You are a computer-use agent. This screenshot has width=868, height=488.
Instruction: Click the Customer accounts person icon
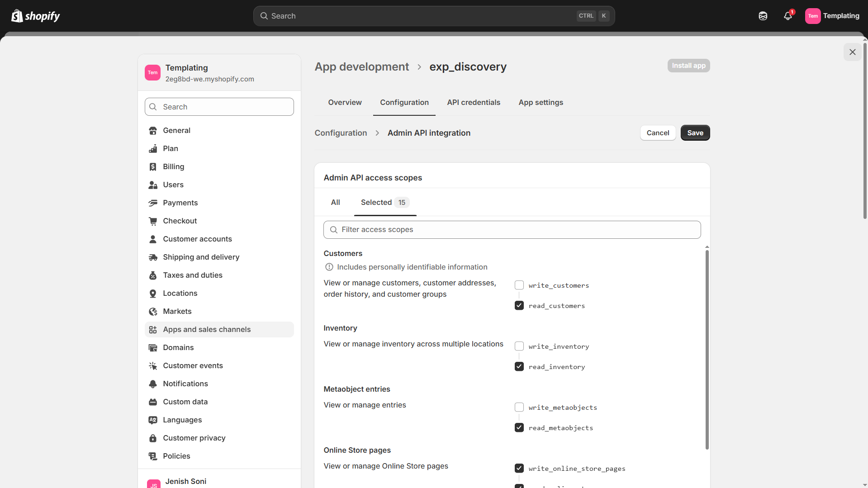[153, 239]
